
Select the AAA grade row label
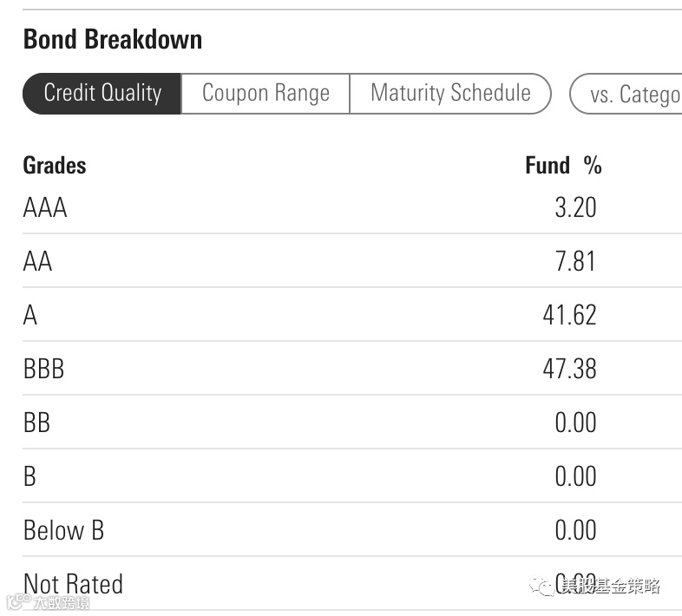pyautogui.click(x=45, y=208)
